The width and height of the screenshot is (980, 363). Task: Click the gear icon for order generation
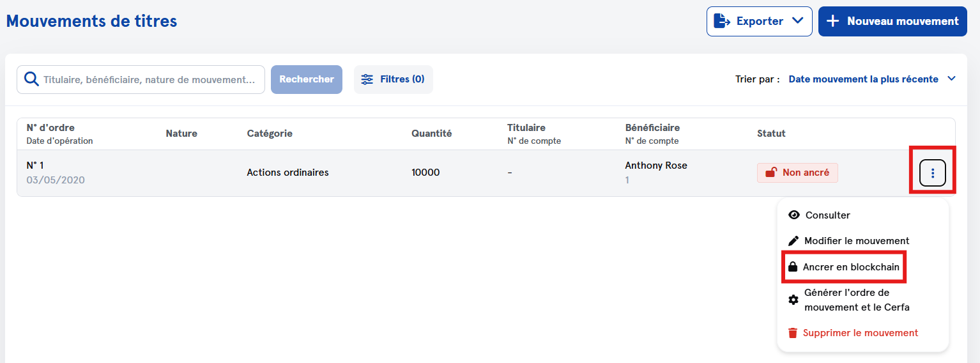[x=793, y=300]
